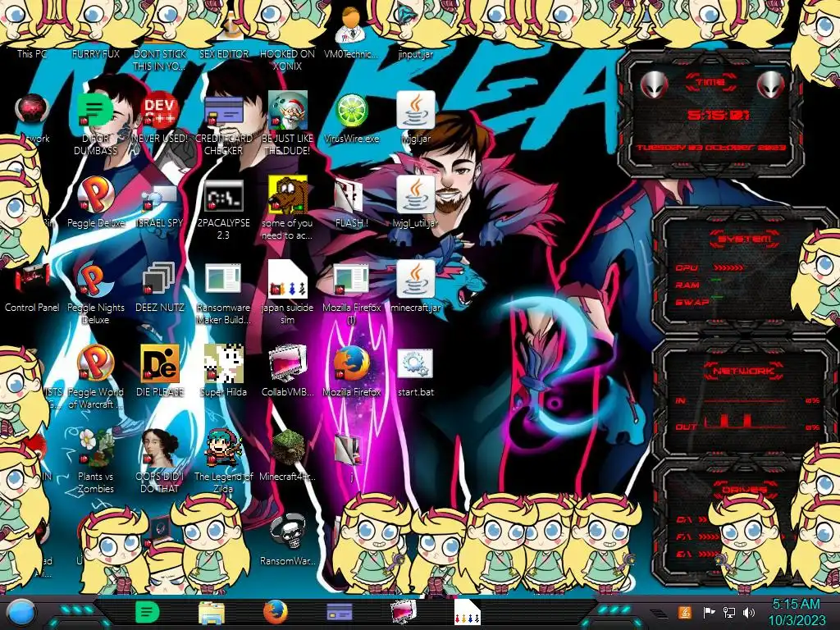Open the japan suicide sim taskbar item
Image resolution: width=840 pixels, height=630 pixels.
467,612
